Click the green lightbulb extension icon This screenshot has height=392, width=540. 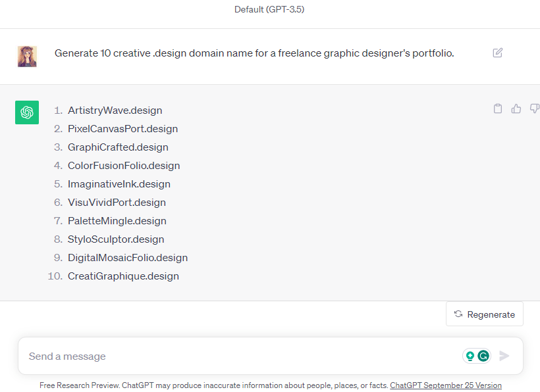470,356
